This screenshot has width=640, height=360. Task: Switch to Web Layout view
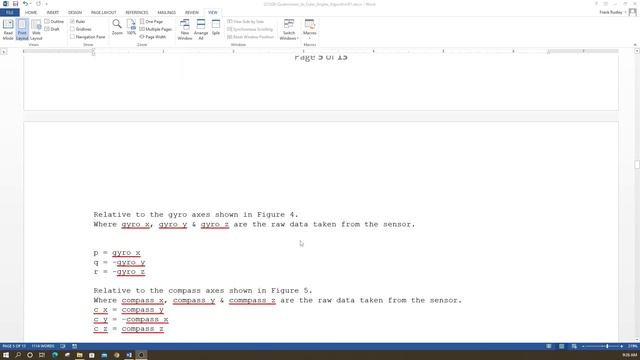click(36, 29)
